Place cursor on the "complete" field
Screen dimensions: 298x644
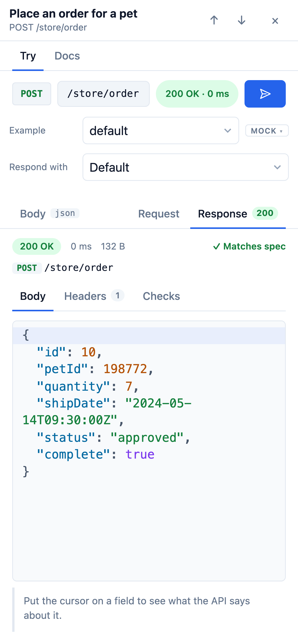coord(73,455)
